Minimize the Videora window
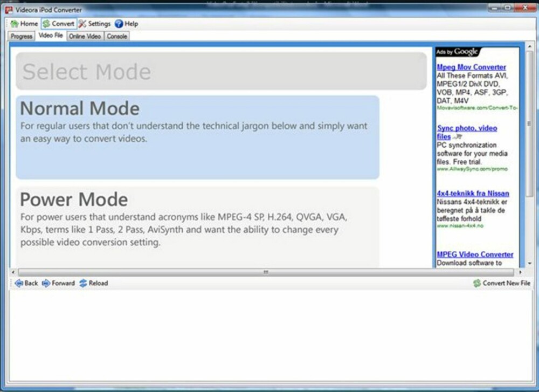 [495, 8]
